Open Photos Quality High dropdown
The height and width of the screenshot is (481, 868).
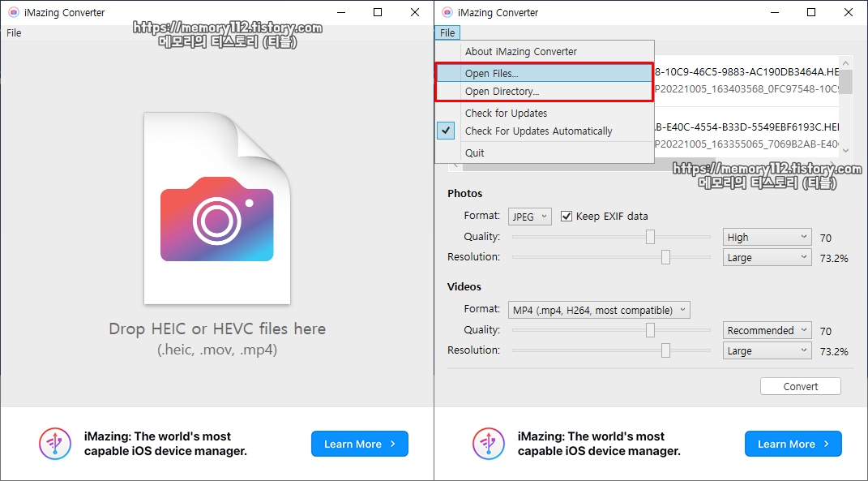pos(768,237)
